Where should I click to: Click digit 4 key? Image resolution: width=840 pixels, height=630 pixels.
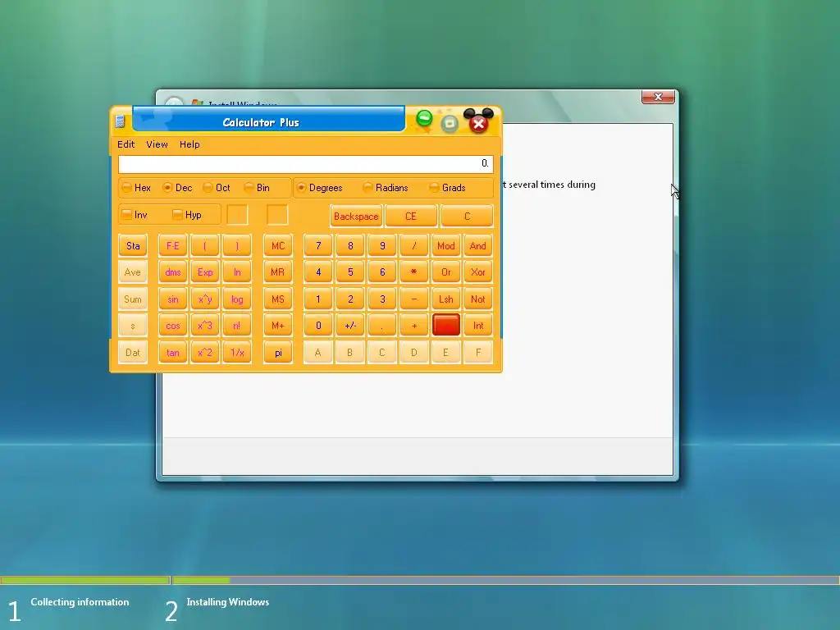pyautogui.click(x=318, y=272)
